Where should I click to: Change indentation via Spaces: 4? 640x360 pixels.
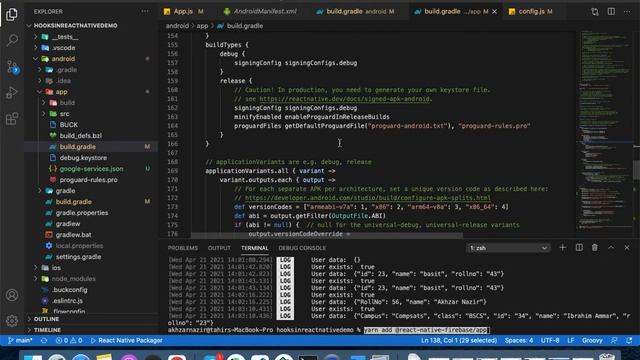point(518,340)
